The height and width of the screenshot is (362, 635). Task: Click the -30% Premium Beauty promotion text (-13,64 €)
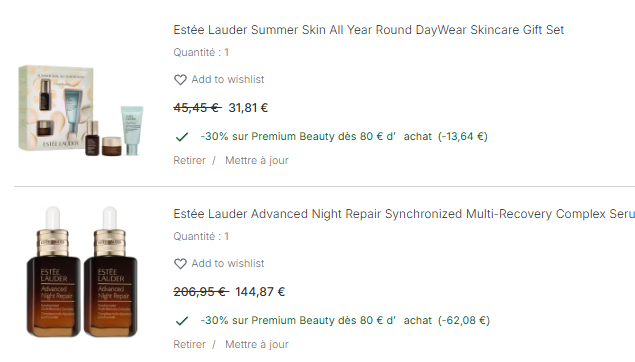coord(344,136)
